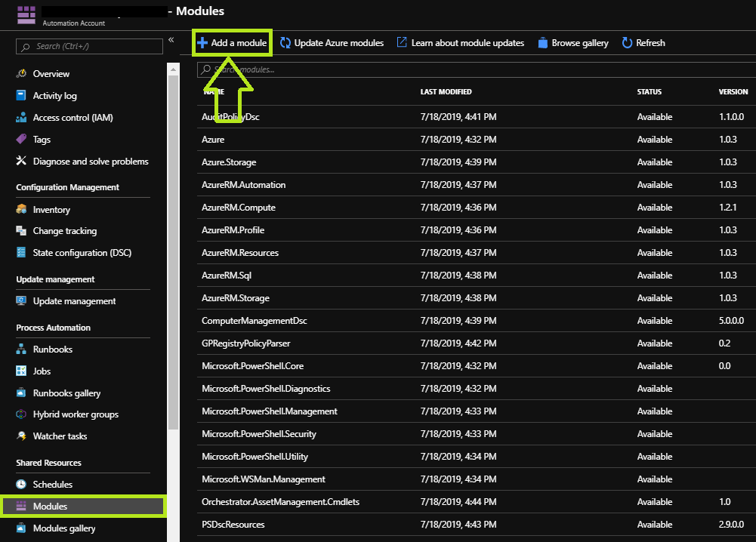
Task: Click the Refresh circular arrow icon
Action: pyautogui.click(x=627, y=43)
